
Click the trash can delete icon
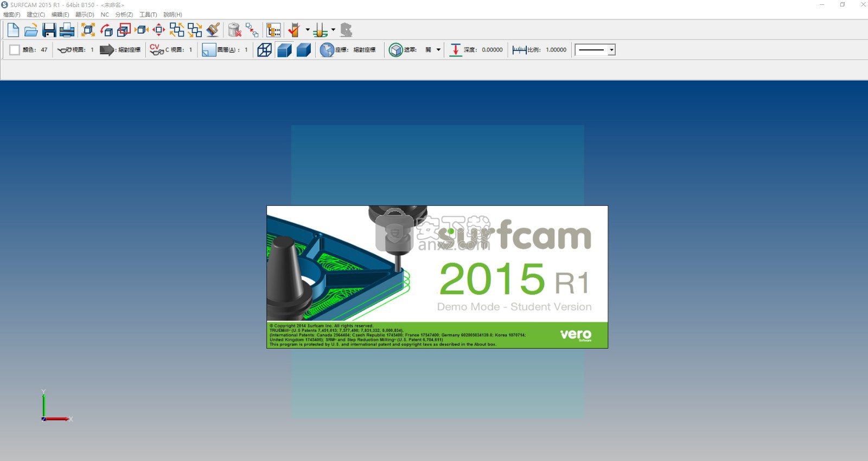pos(234,30)
